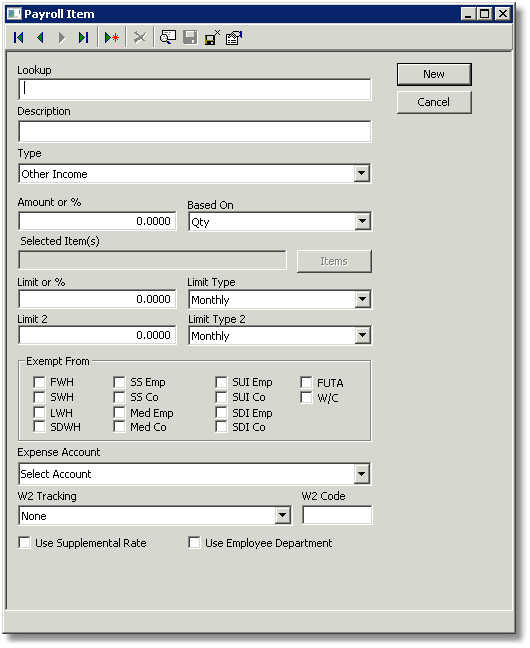
Task: Click the save and close disk icon
Action: (x=212, y=38)
